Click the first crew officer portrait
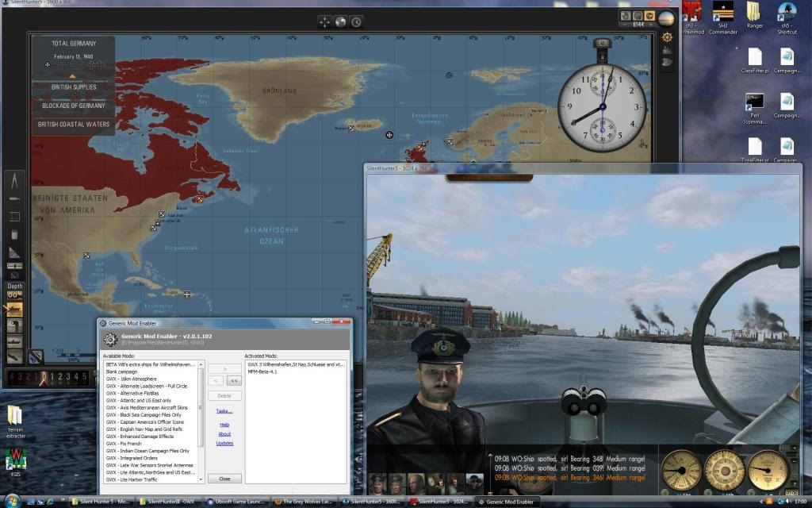 377,483
